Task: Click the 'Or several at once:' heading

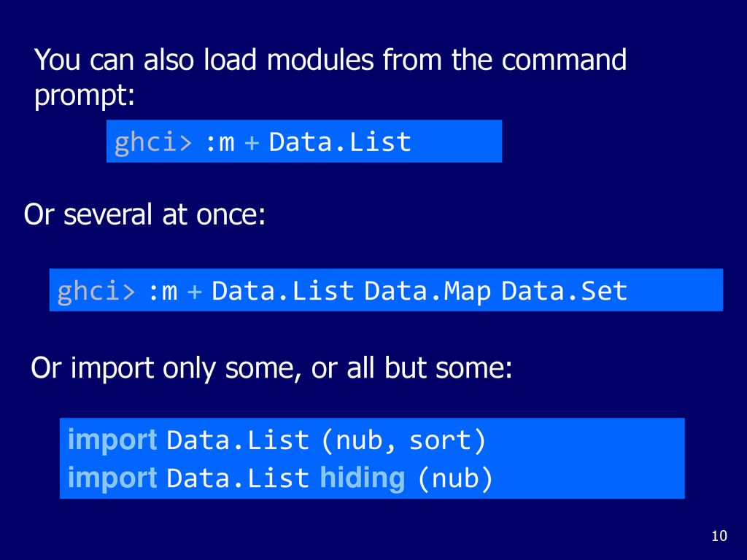Action: tap(144, 215)
